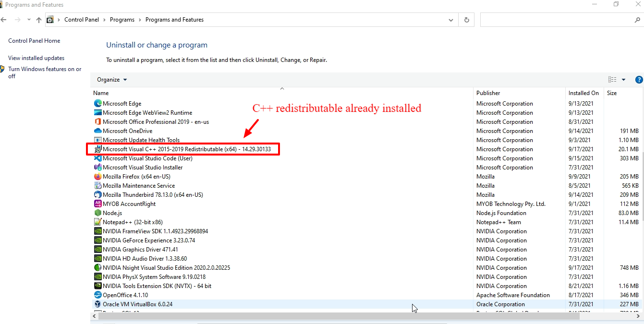644x324 pixels.
Task: Click the Mozilla Firefox icon
Action: coord(98,176)
